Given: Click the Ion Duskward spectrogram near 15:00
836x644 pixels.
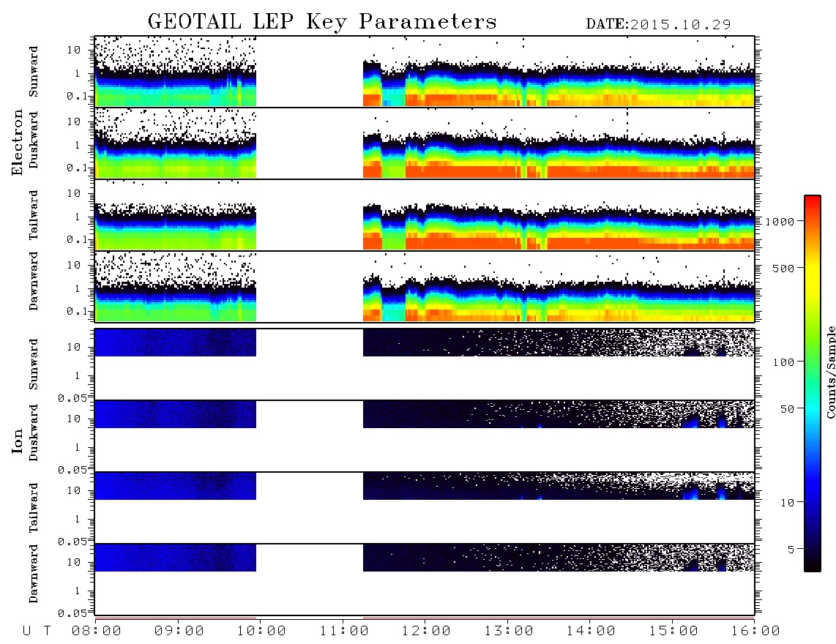Looking at the screenshot, I should (x=673, y=413).
